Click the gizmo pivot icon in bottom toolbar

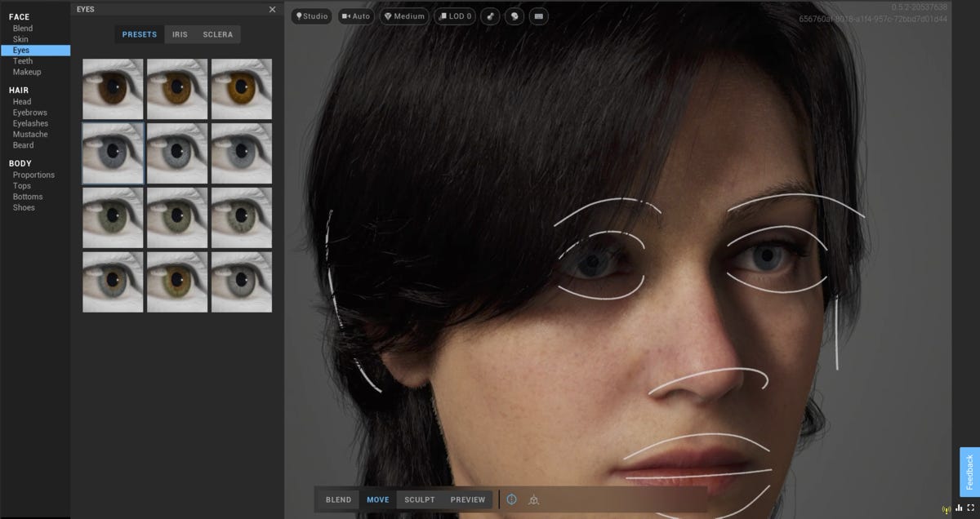click(534, 499)
